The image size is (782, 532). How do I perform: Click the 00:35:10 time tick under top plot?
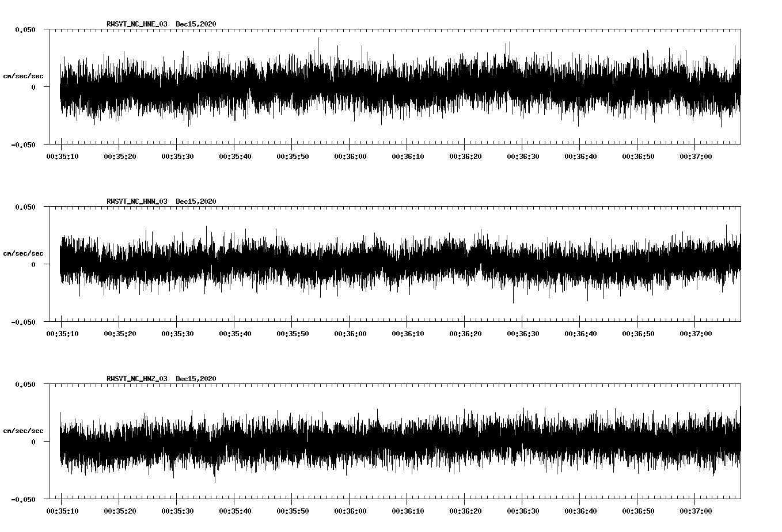[62, 155]
